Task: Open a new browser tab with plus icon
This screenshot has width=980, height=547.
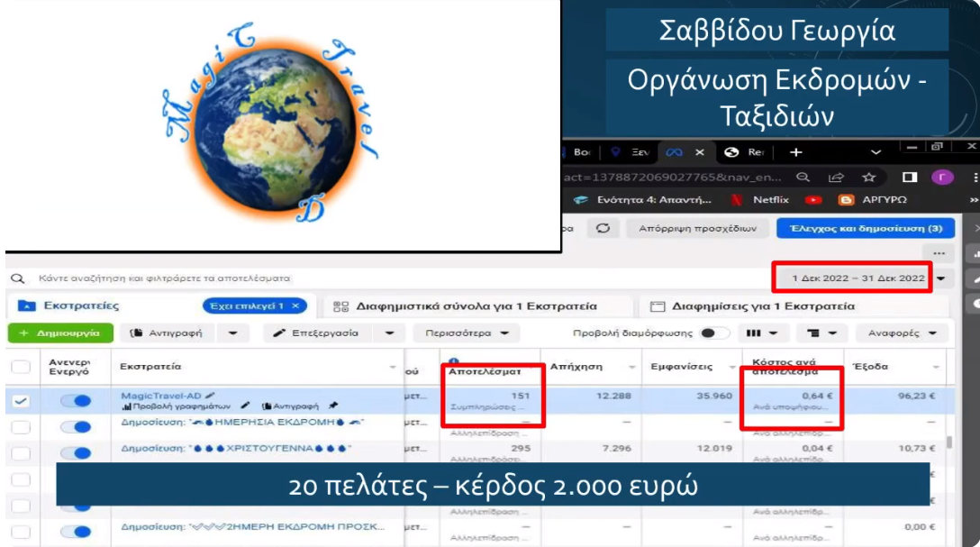Action: pyautogui.click(x=795, y=151)
